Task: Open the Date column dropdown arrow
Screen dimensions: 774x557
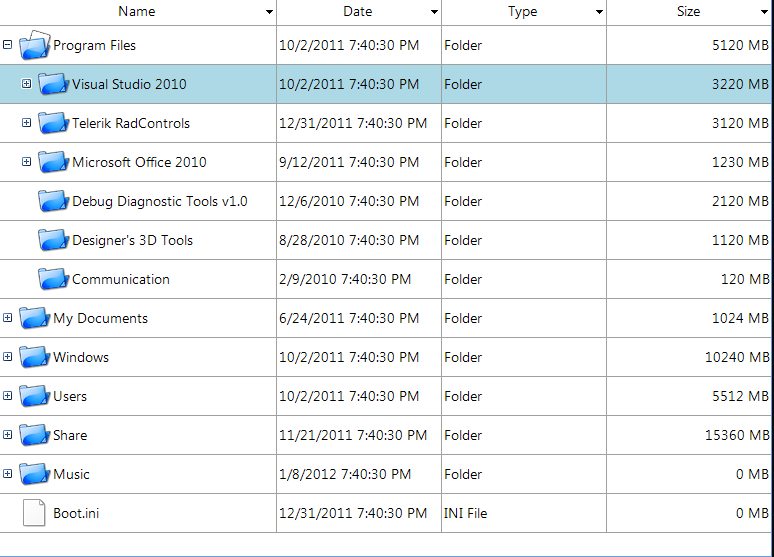Action: point(434,12)
